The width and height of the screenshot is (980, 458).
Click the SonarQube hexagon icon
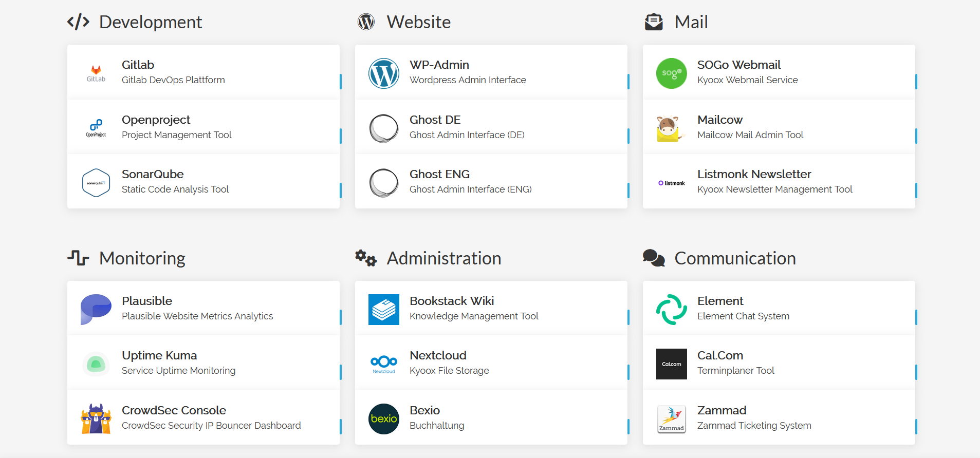96,183
